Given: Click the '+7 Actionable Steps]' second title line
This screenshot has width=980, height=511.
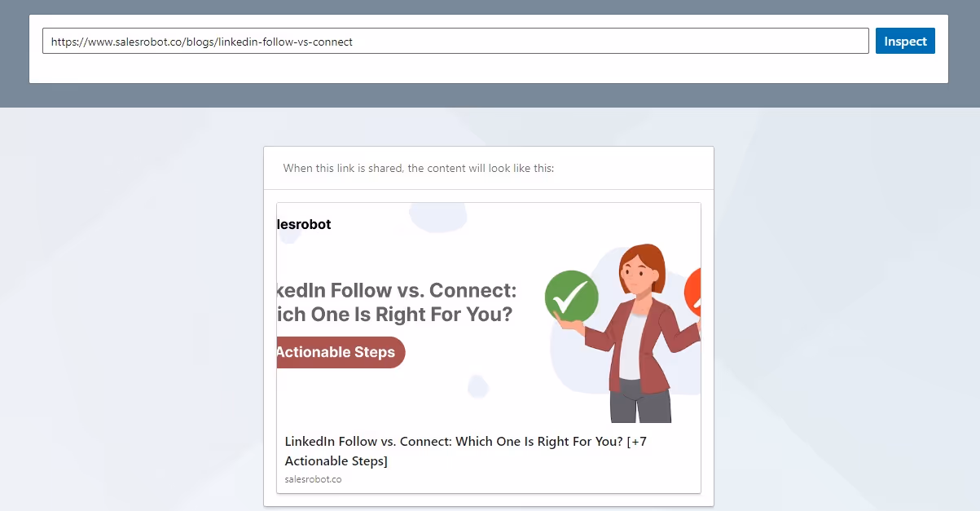Looking at the screenshot, I should point(337,460).
